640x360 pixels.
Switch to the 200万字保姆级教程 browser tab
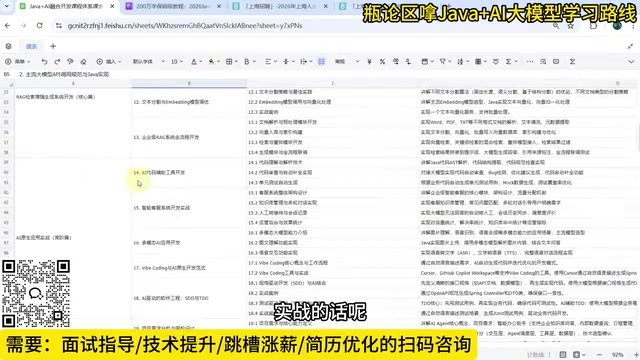tap(174, 7)
